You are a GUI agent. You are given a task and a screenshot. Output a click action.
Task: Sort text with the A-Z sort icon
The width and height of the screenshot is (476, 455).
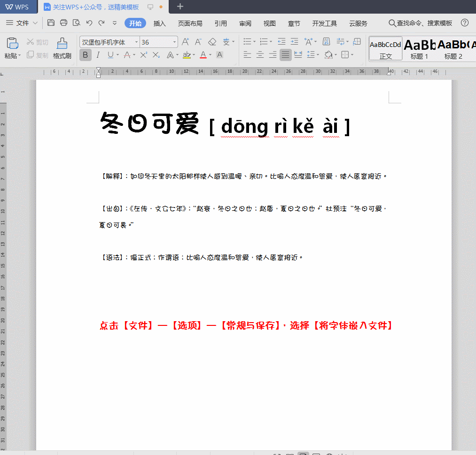(326, 42)
